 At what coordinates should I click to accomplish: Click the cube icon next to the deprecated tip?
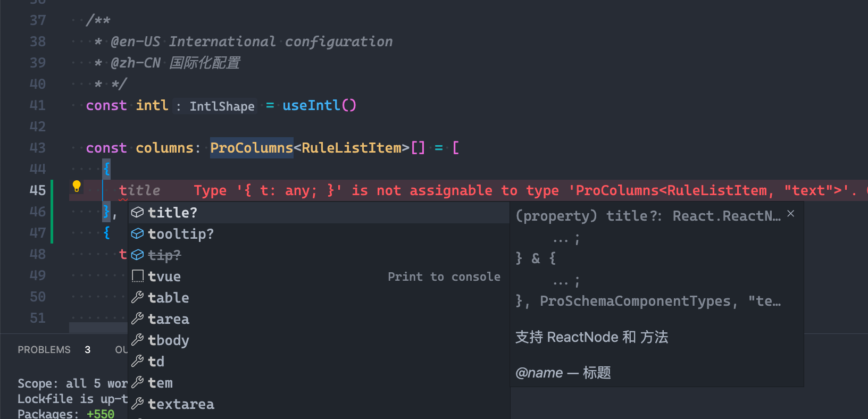(x=137, y=255)
